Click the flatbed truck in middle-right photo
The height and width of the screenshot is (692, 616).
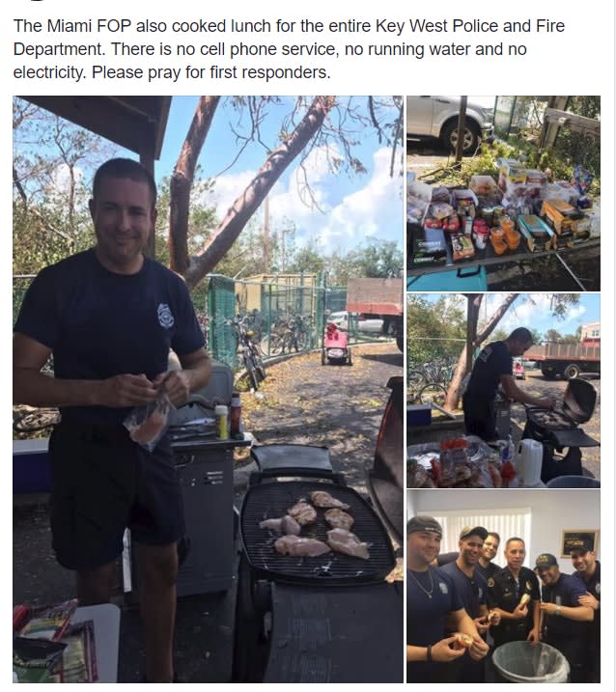561,360
